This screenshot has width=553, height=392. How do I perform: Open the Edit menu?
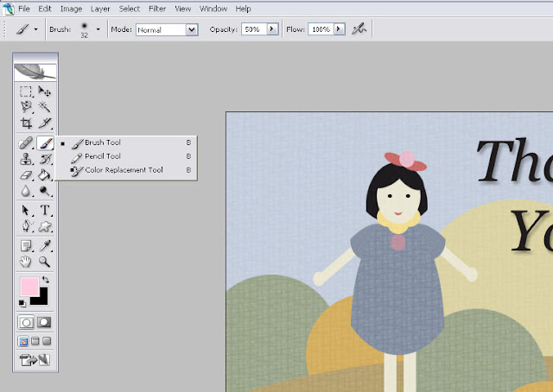[45, 9]
